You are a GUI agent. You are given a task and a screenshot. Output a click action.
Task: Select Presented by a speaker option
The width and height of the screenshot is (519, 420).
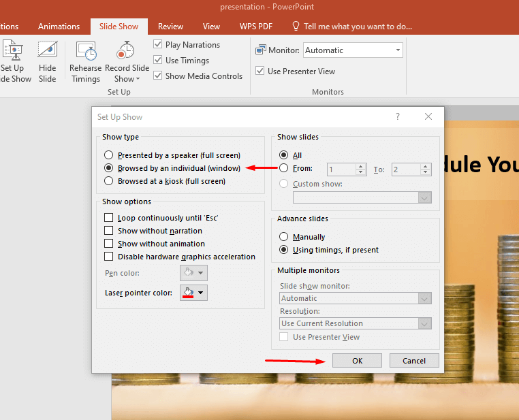(x=109, y=155)
